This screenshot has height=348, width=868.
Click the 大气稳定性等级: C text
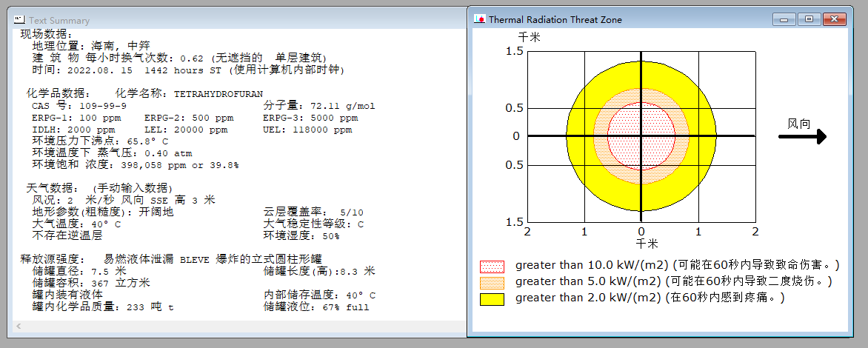coord(313,224)
